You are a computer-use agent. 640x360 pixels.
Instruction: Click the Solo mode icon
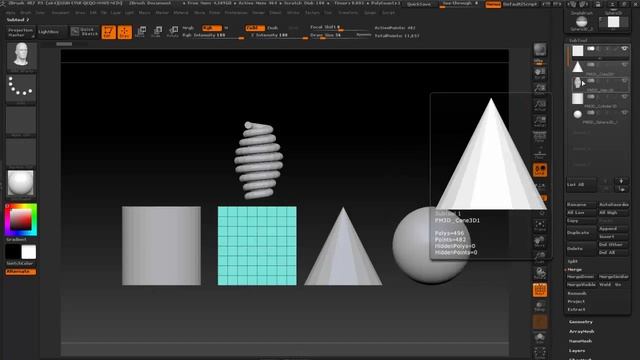pyautogui.click(x=540, y=338)
